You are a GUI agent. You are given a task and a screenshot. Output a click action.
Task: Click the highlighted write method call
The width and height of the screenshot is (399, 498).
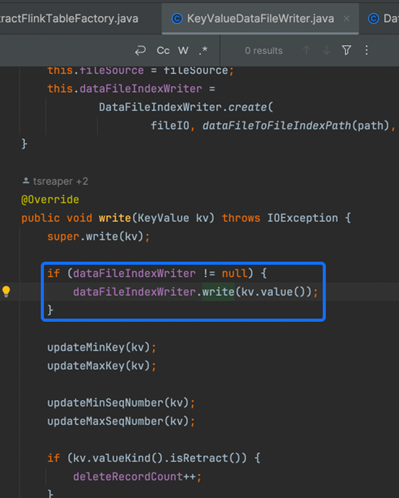pos(218,292)
